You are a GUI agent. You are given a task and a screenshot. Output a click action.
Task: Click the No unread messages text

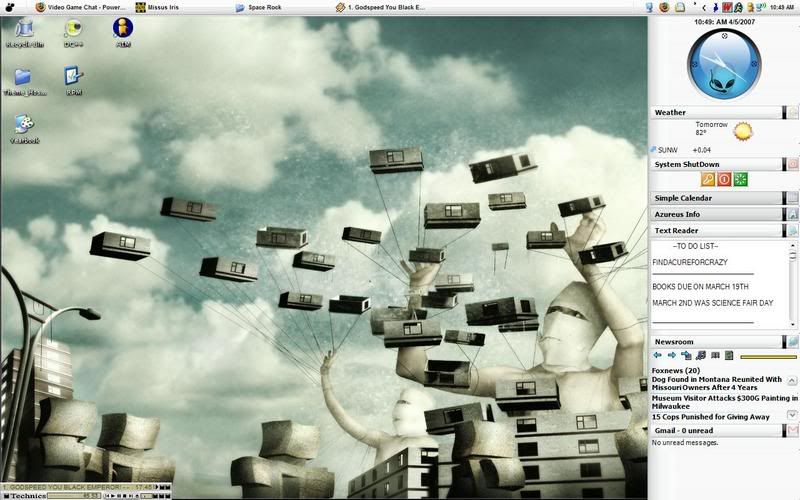pos(684,443)
